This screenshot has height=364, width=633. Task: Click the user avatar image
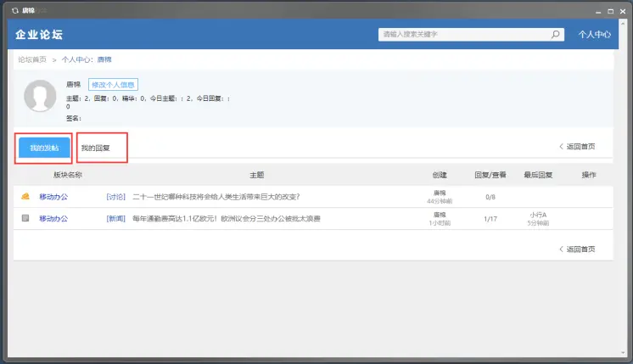[x=40, y=96]
